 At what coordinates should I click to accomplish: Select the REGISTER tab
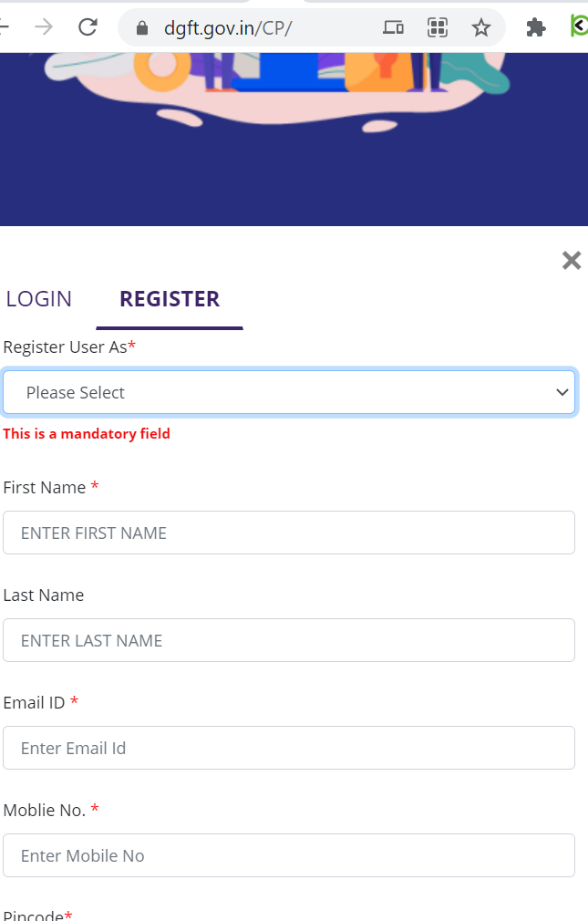point(170,299)
